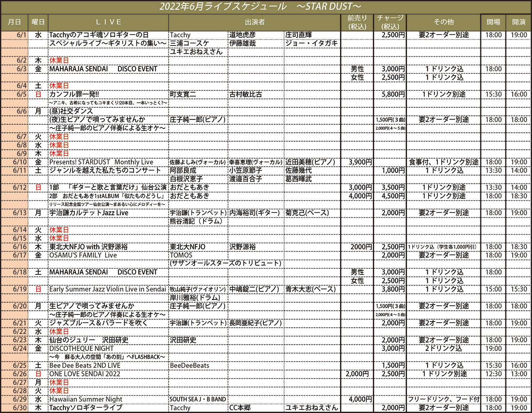Click the date cell "6/1"
532x413 pixels.
22,35
